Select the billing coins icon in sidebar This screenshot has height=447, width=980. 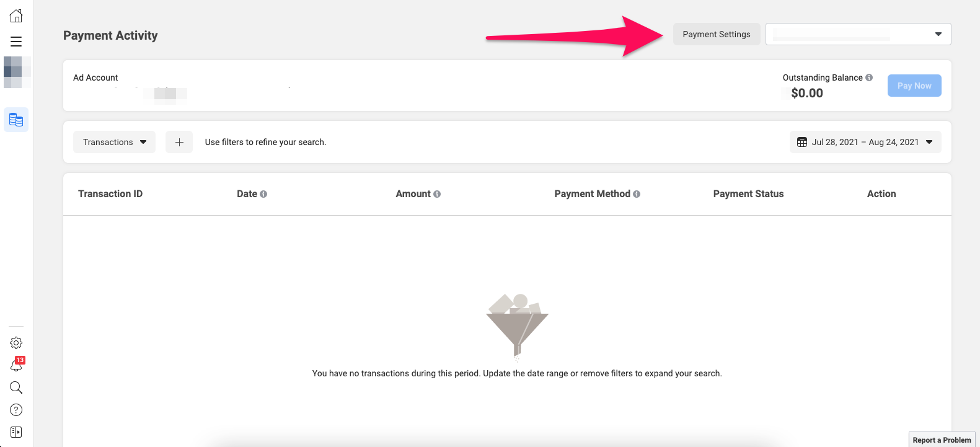pos(16,120)
